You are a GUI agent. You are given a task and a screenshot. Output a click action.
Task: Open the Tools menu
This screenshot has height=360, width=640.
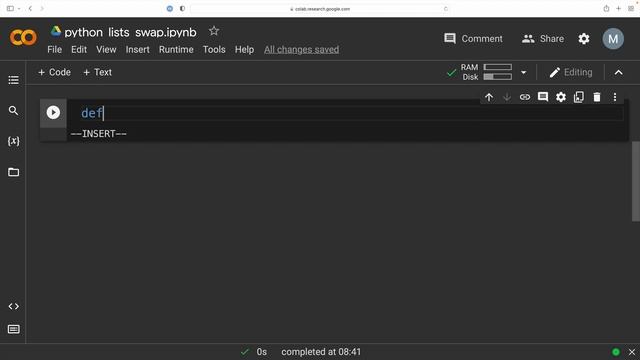[x=214, y=49]
